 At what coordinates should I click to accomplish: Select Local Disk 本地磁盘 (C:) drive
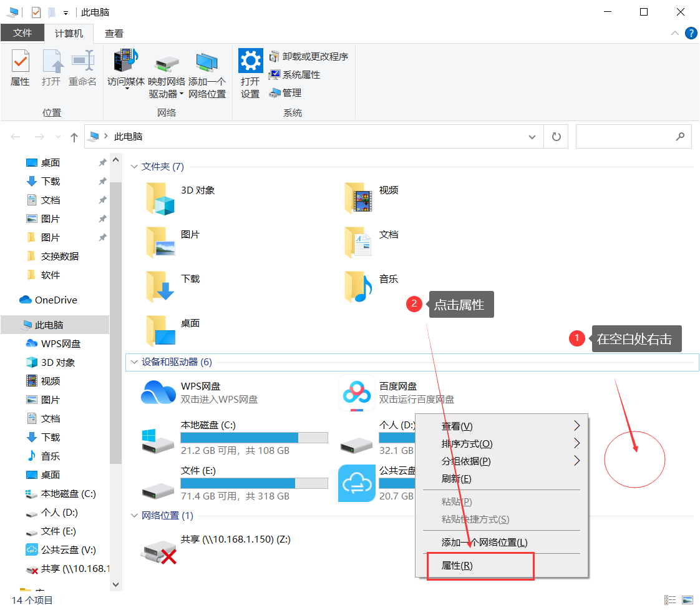point(235,439)
